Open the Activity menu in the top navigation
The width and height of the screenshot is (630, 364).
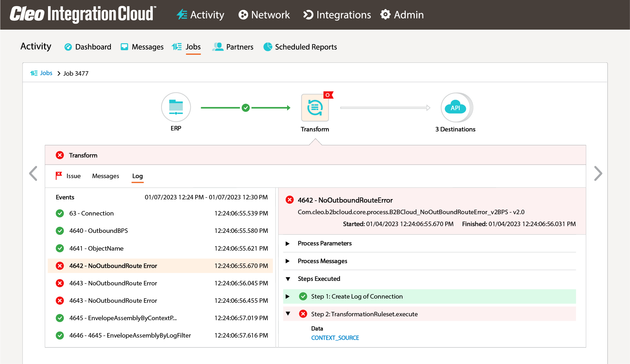click(200, 15)
